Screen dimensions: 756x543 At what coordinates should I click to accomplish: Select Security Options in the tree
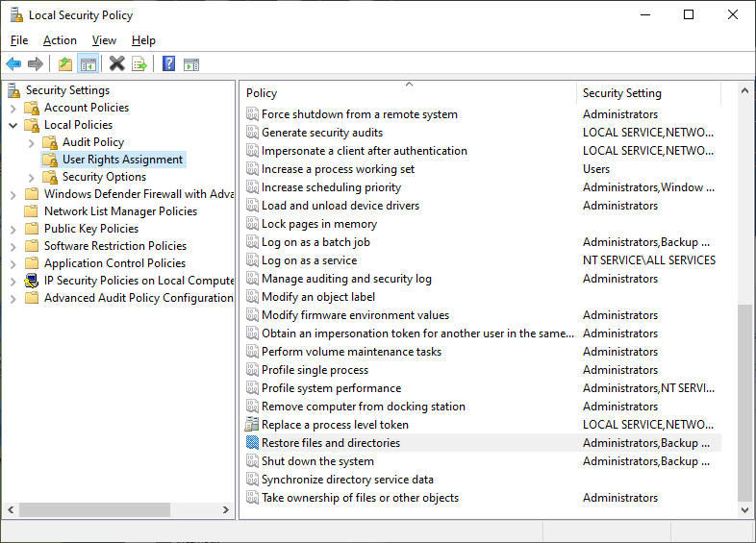pyautogui.click(x=104, y=177)
